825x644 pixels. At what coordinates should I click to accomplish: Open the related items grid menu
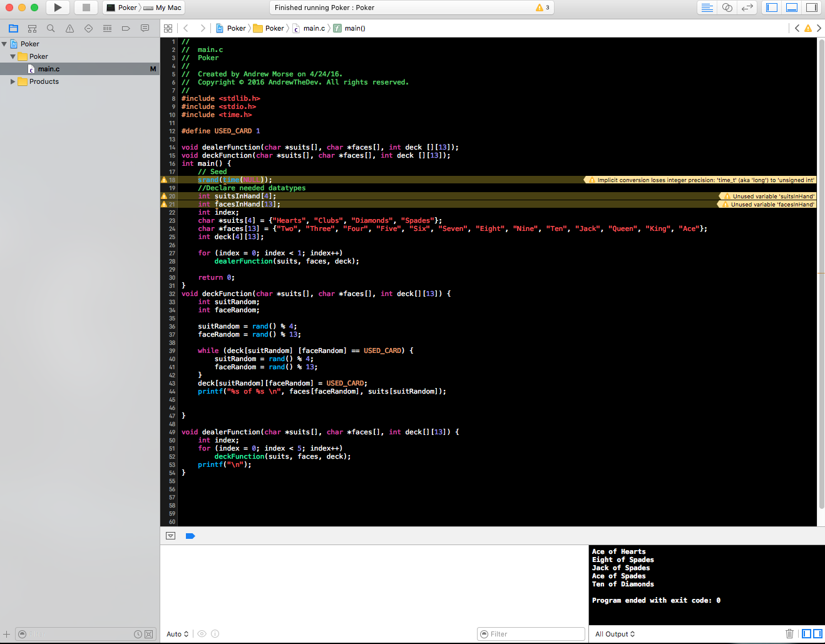click(168, 28)
